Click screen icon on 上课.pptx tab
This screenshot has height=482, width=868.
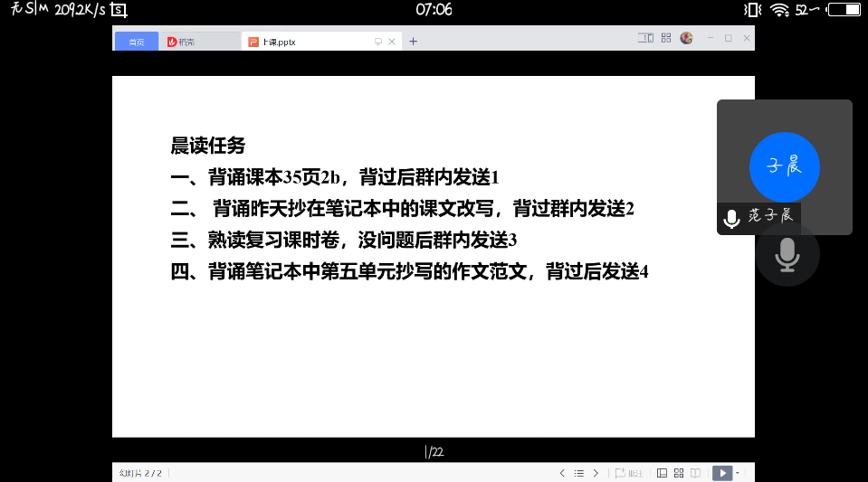click(378, 42)
